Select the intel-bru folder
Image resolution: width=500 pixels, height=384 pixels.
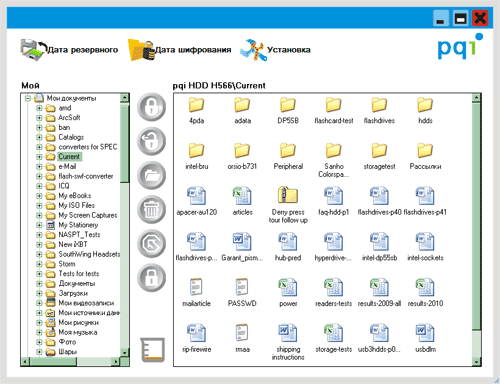(197, 157)
